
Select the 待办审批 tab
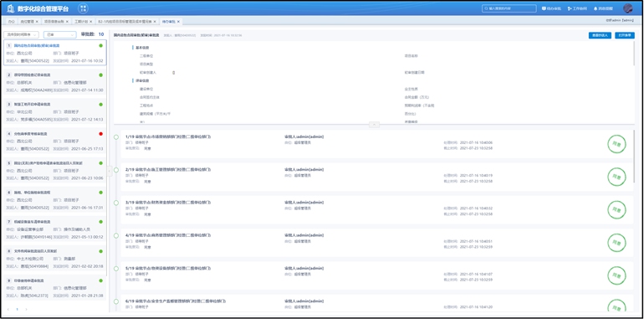click(169, 22)
